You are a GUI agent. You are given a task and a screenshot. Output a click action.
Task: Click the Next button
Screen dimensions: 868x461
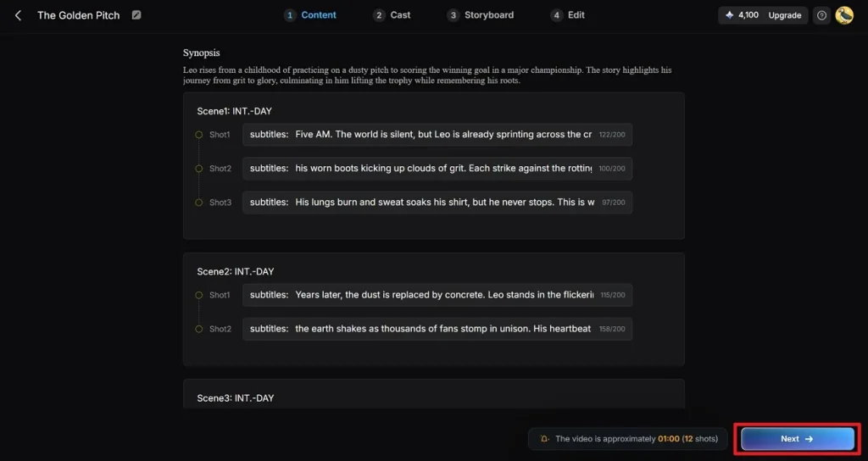pos(797,439)
